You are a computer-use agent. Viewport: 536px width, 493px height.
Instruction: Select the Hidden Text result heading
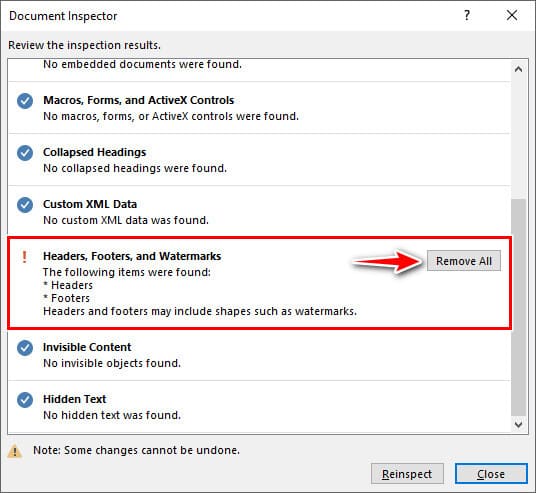coord(75,399)
